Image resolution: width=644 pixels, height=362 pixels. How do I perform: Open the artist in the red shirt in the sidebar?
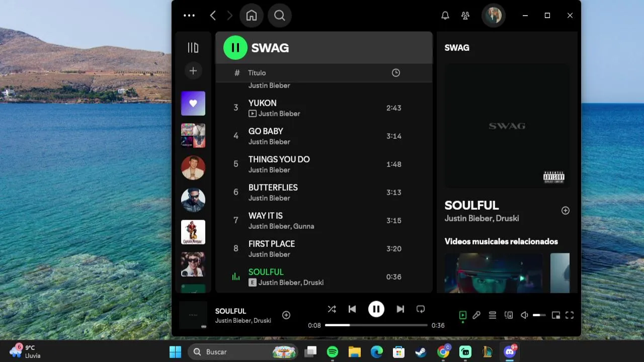click(193, 168)
